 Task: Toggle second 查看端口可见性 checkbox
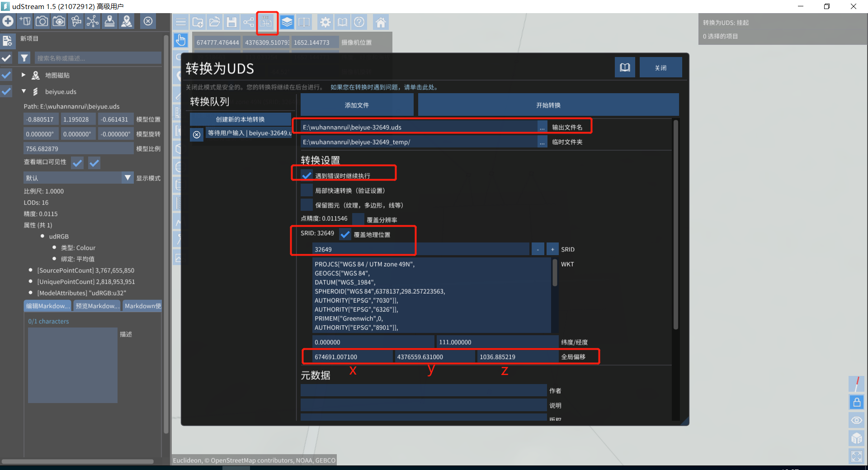[x=94, y=163]
